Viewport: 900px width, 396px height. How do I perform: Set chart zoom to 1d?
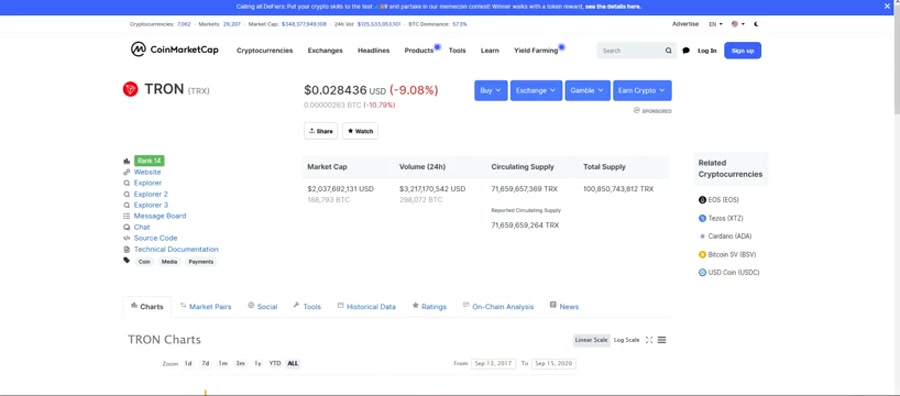coord(188,363)
